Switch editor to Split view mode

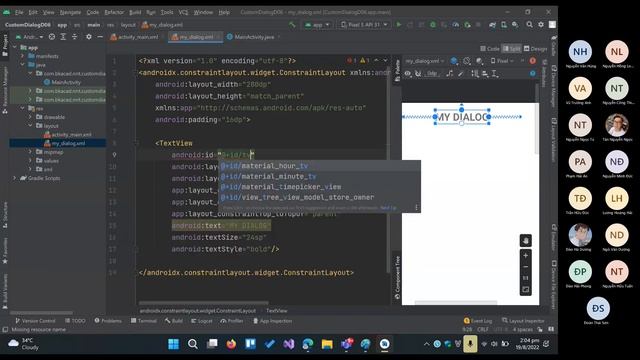coord(511,49)
